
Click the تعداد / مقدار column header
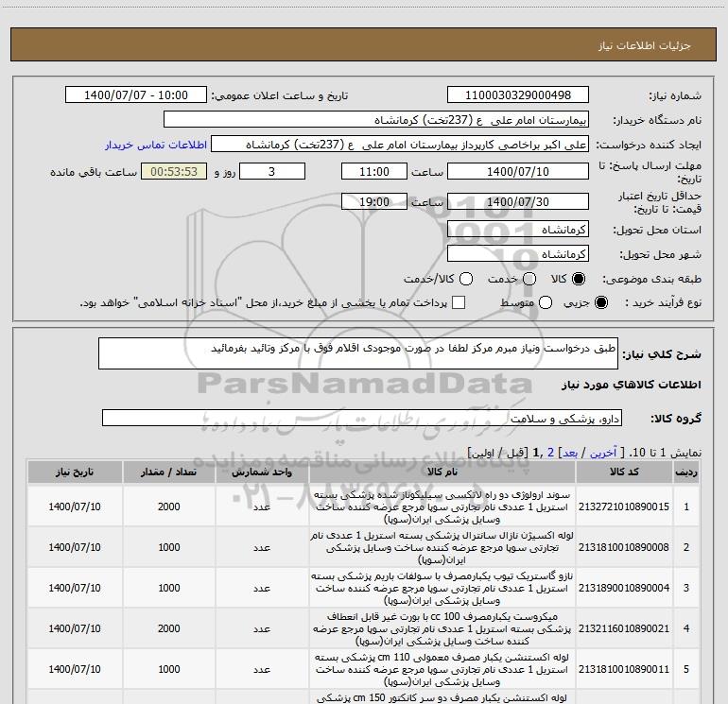[x=168, y=472]
